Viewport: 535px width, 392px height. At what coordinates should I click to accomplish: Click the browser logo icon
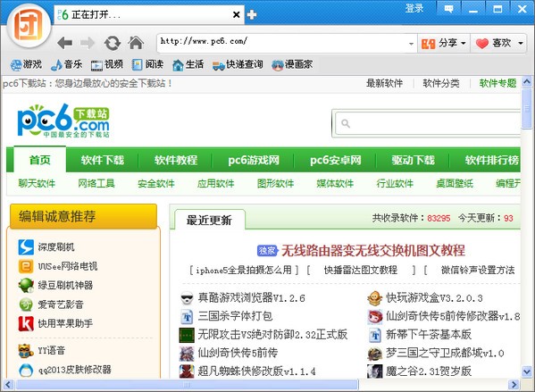[29, 25]
